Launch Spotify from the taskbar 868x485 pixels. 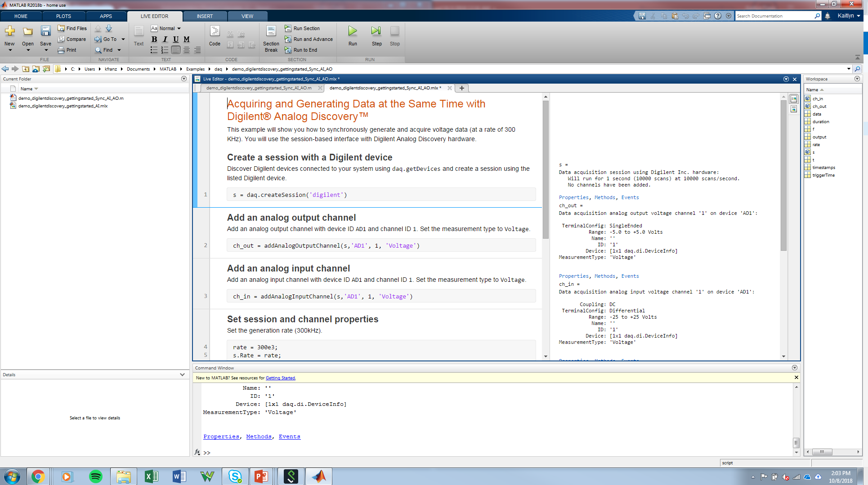pyautogui.click(x=95, y=476)
